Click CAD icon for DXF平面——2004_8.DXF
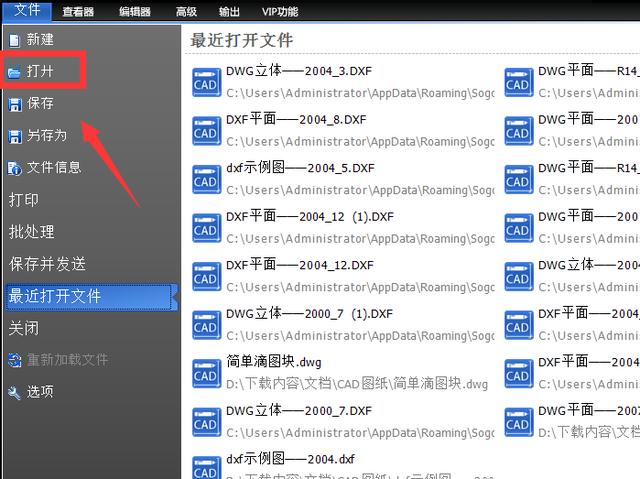This screenshot has height=479, width=640. (207, 131)
